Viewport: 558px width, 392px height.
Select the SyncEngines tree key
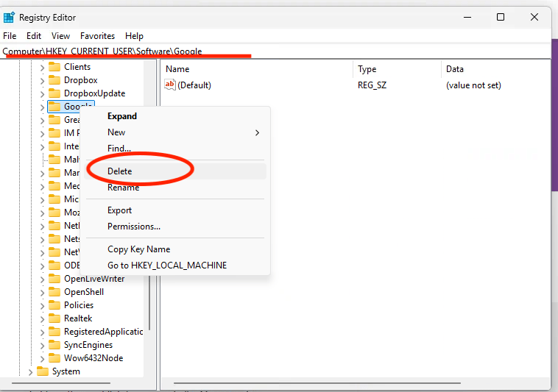88,345
